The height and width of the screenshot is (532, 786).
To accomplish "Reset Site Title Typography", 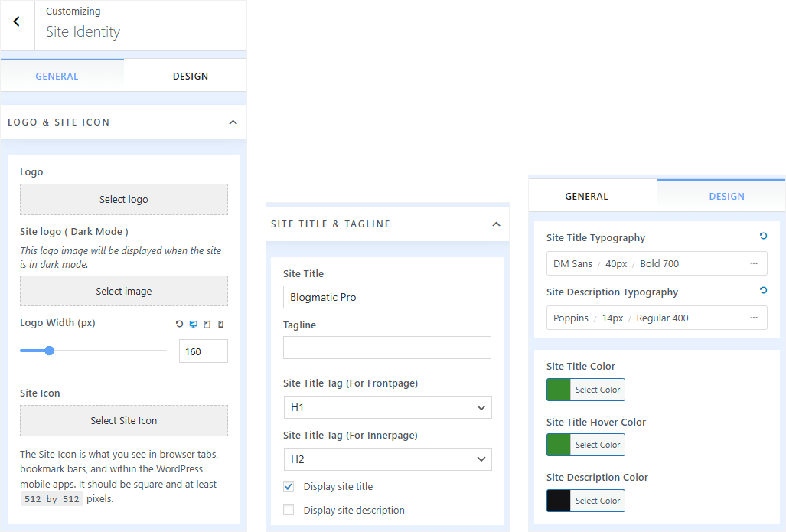I will pos(763,237).
